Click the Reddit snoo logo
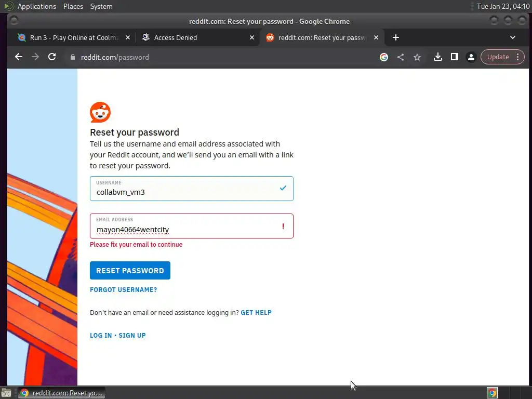Screen dimensions: 532x399 point(100,112)
